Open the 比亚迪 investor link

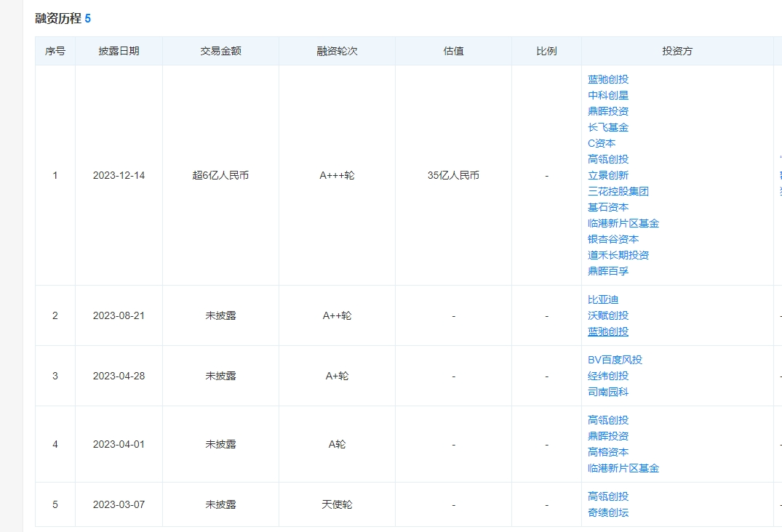tap(603, 299)
